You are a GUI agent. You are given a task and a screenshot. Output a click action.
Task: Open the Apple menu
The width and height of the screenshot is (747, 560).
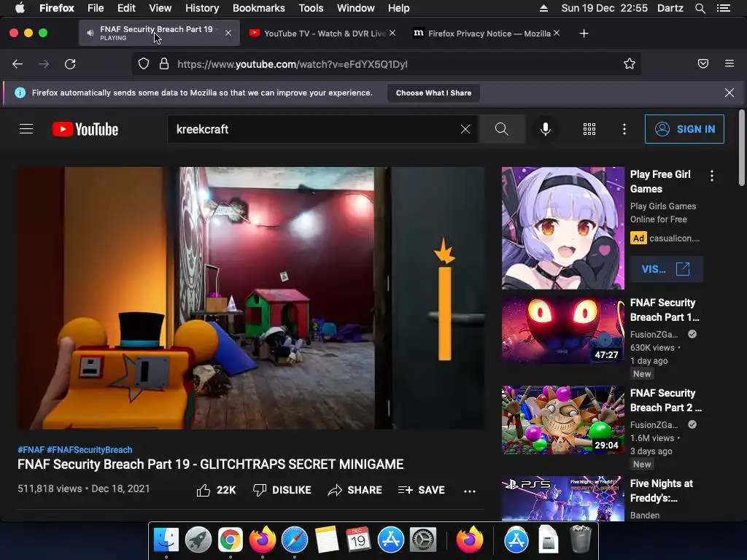click(20, 8)
